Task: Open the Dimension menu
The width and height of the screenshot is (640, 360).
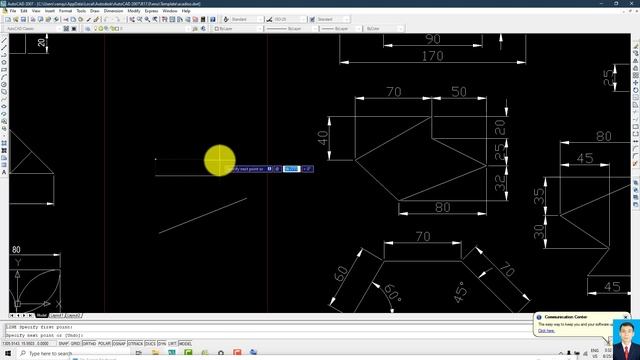Action: [x=113, y=11]
